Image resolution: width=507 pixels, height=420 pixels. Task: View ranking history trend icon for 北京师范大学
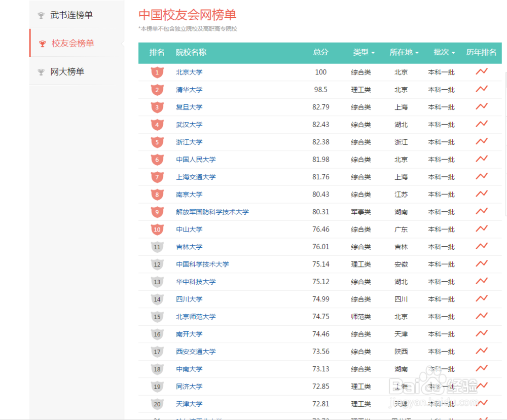(482, 316)
